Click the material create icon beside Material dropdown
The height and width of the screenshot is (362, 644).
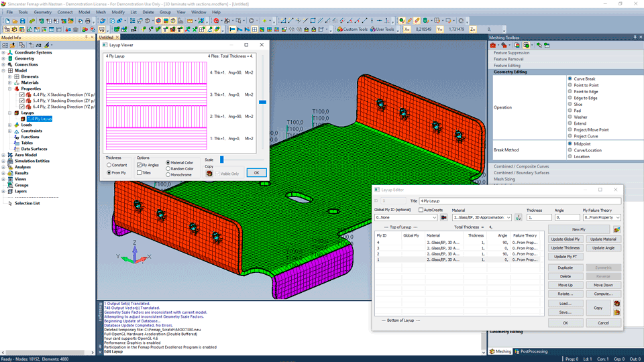(519, 217)
